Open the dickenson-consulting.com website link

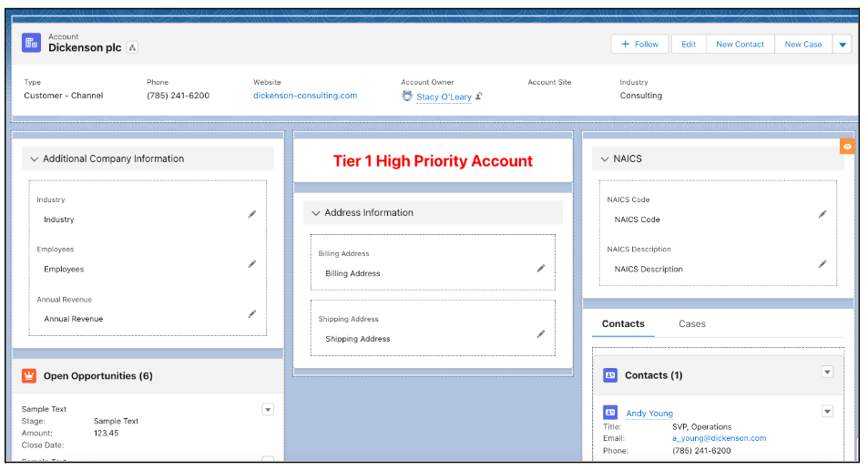[305, 96]
